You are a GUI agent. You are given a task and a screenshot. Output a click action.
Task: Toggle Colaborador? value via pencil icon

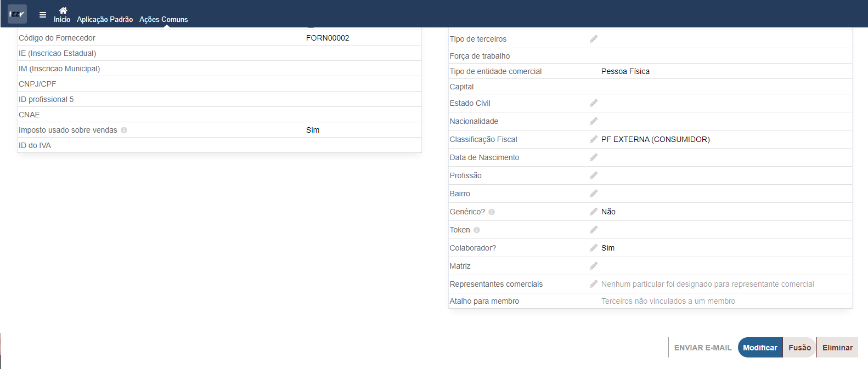pyautogui.click(x=594, y=248)
